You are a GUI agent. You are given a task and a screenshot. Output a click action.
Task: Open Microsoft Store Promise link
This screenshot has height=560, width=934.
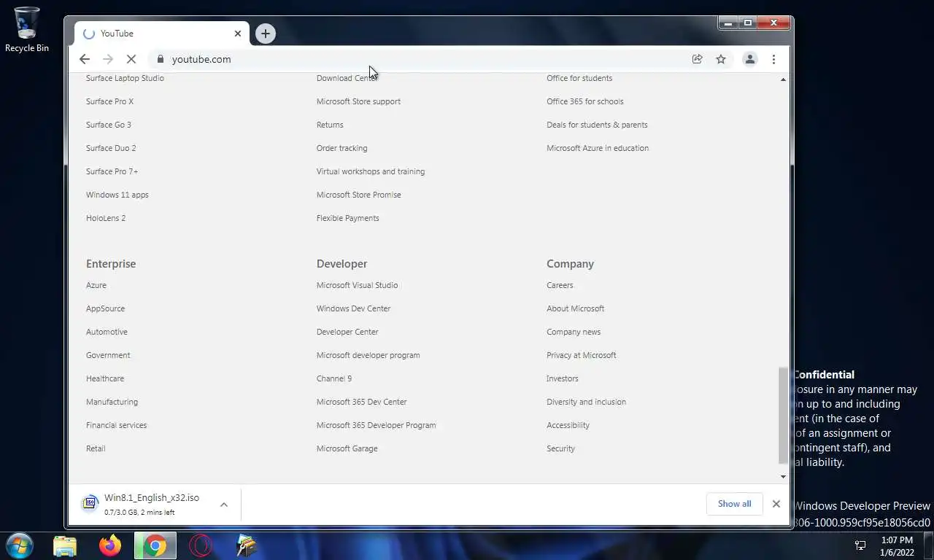point(358,195)
